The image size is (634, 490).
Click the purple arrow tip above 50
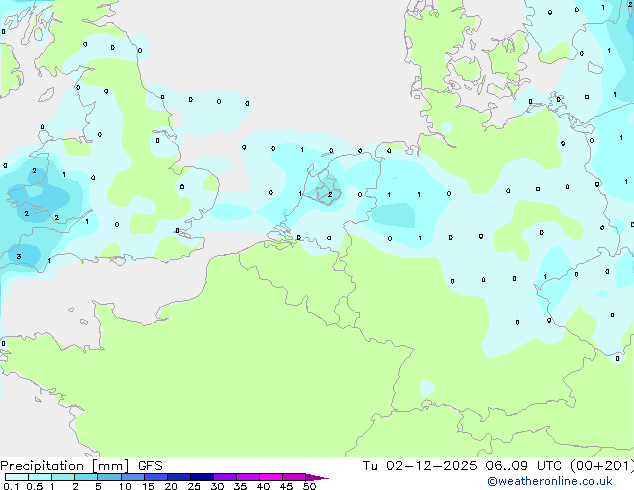coord(317,478)
